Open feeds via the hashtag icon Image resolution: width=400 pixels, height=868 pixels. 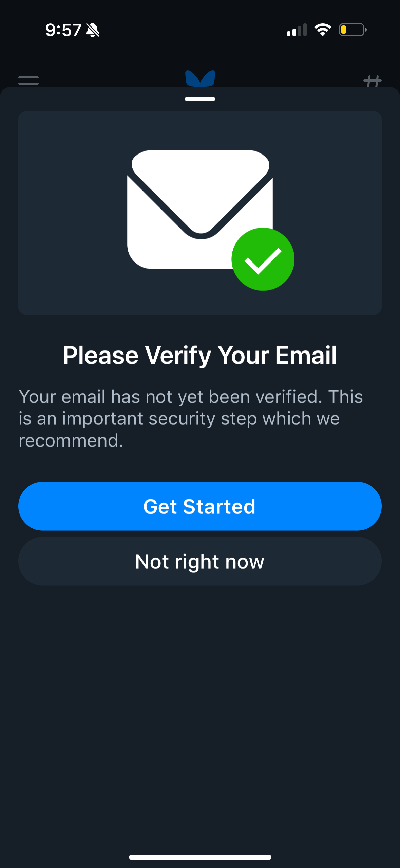coord(372,81)
